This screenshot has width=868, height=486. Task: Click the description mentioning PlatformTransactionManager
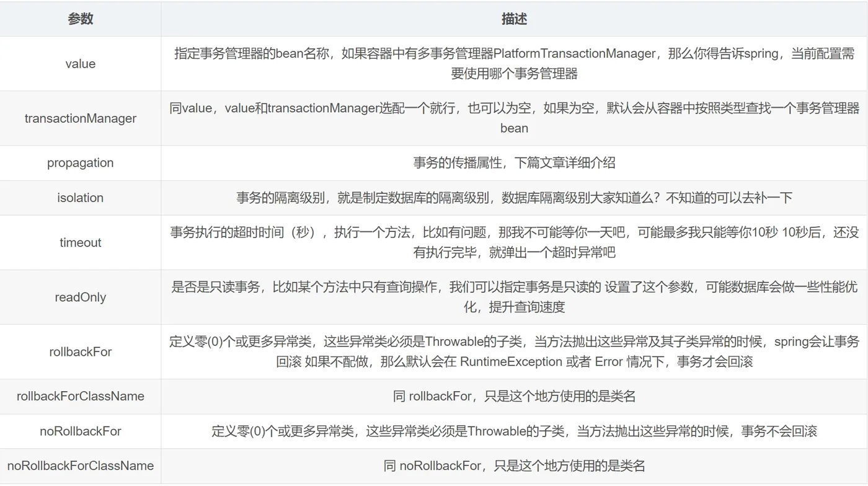tap(514, 64)
